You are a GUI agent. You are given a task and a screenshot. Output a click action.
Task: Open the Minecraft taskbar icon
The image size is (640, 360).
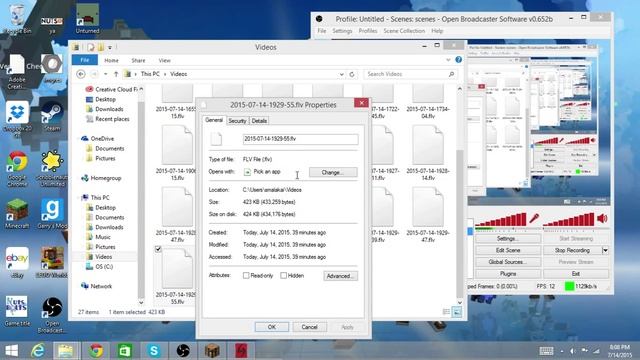point(212,351)
